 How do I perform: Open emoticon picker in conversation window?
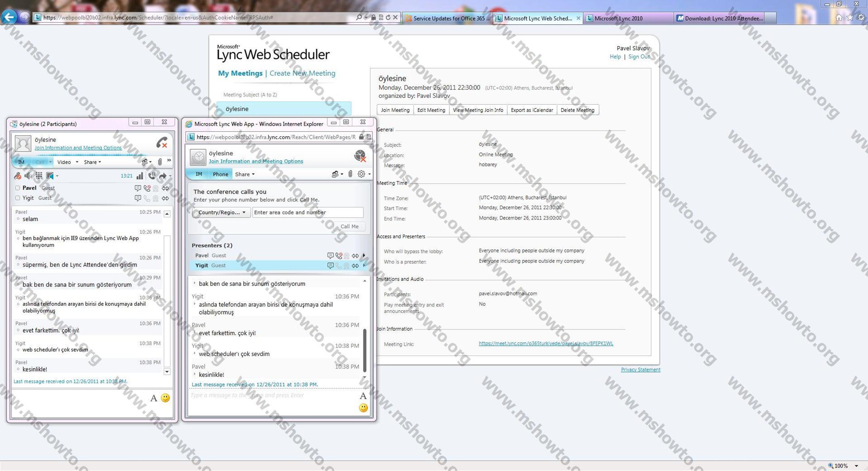(165, 398)
